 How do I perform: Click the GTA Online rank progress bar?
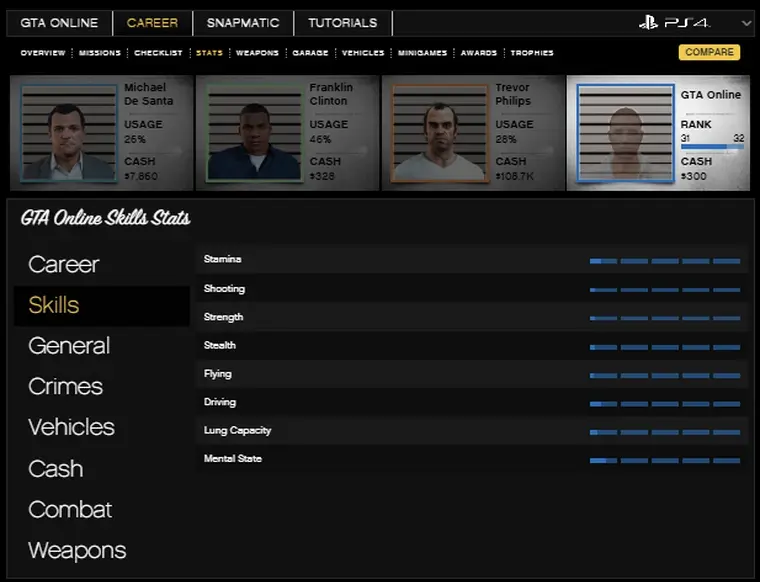(711, 148)
